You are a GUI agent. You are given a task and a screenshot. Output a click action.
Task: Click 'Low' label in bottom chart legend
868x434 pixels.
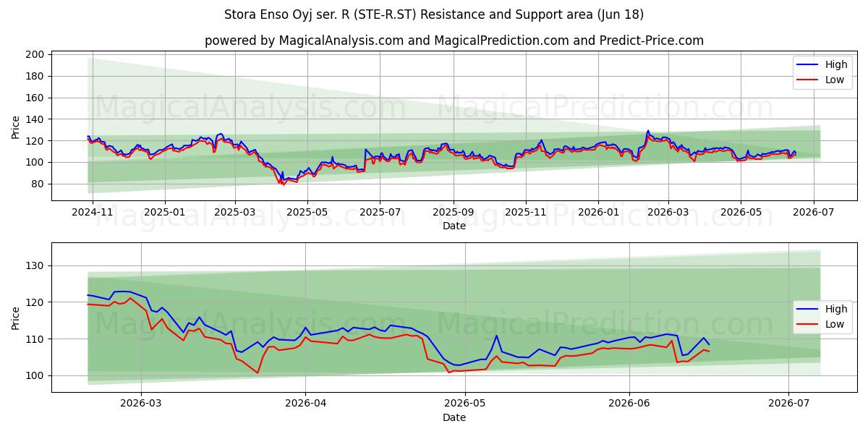point(835,324)
